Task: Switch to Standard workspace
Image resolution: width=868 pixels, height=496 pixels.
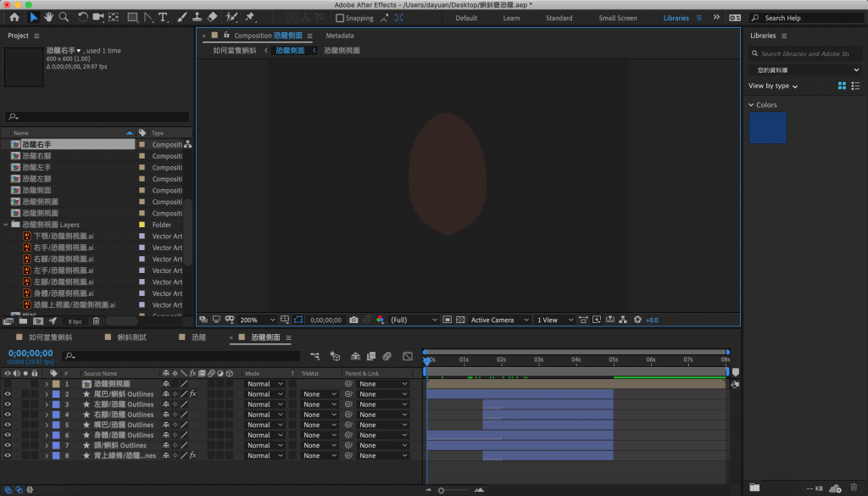Action: click(559, 18)
